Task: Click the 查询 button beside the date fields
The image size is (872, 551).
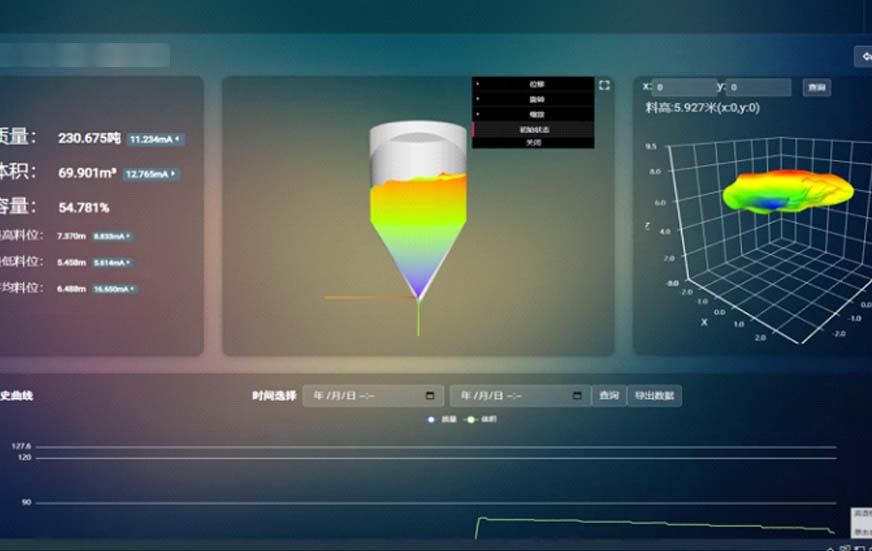Action: [608, 396]
